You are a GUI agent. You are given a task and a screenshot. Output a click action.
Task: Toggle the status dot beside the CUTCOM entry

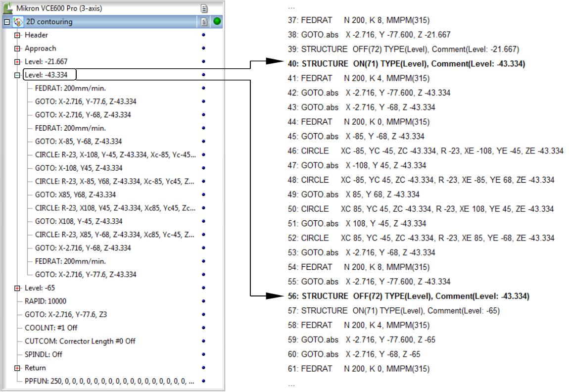coord(204,341)
